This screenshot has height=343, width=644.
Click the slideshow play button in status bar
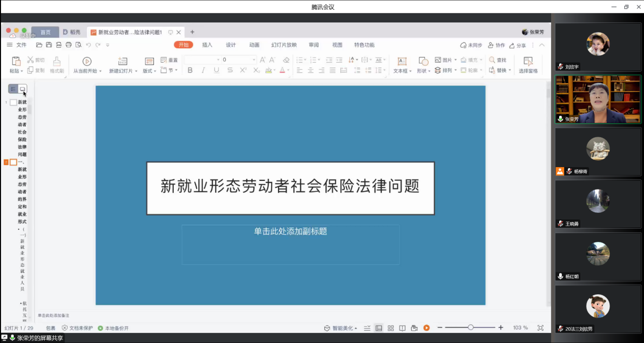pyautogui.click(x=426, y=328)
